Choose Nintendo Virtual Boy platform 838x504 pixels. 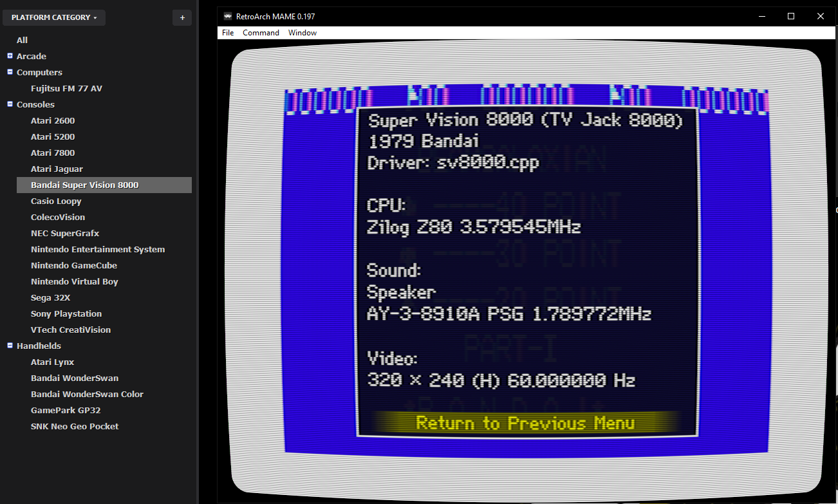(x=75, y=281)
